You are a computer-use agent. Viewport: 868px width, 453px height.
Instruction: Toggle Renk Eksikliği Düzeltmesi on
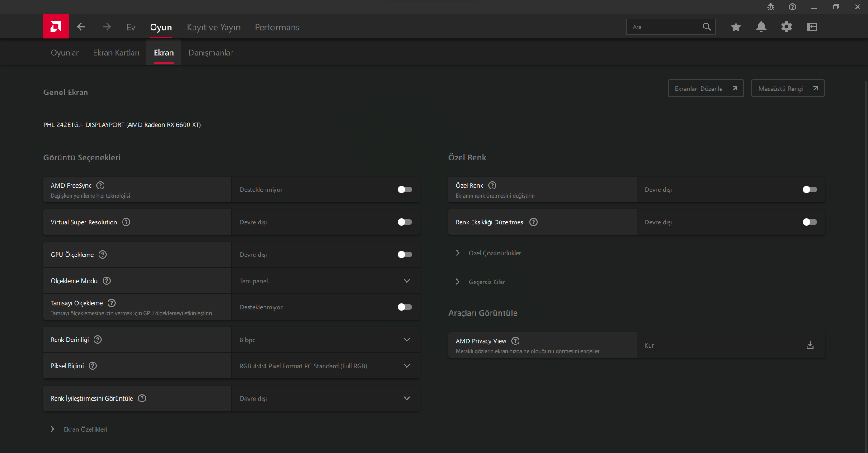[x=810, y=222]
